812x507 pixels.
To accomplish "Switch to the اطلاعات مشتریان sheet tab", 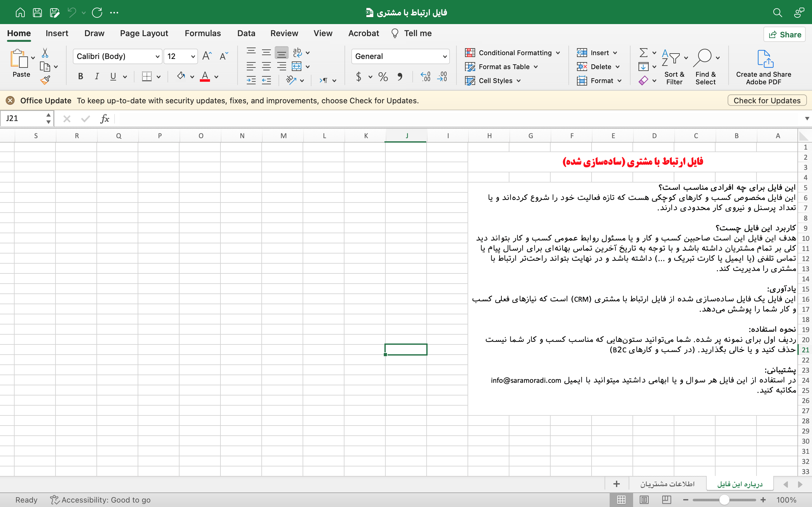I will (x=667, y=484).
